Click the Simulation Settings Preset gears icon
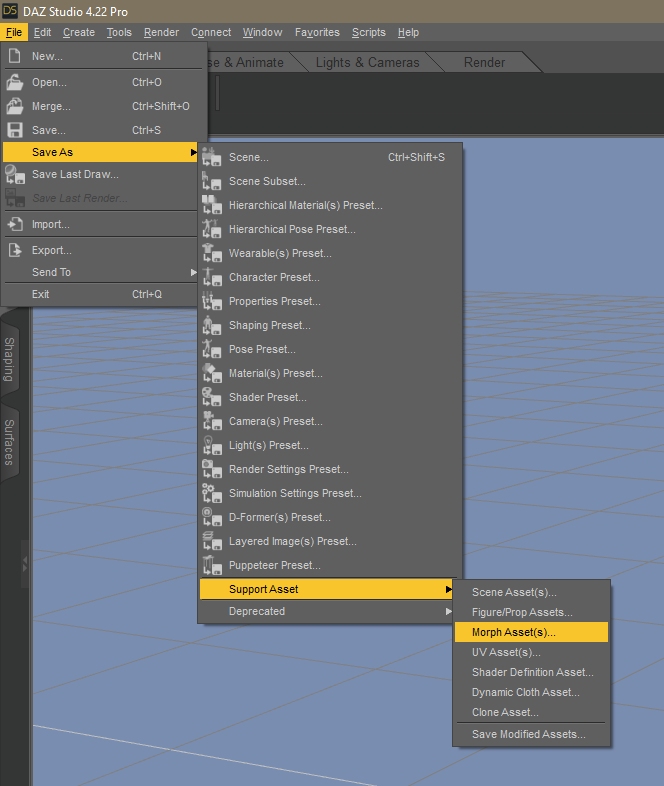Viewport: 664px width, 786px height. [211, 493]
